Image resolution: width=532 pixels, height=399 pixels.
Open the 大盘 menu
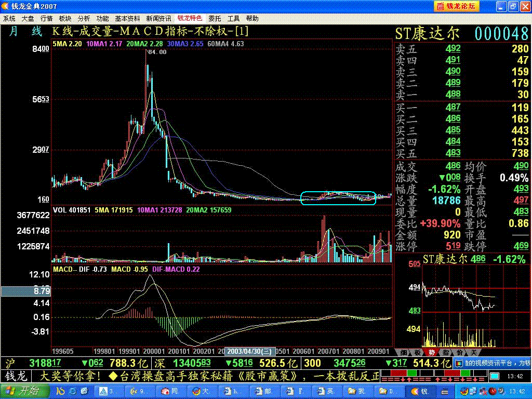[28, 19]
